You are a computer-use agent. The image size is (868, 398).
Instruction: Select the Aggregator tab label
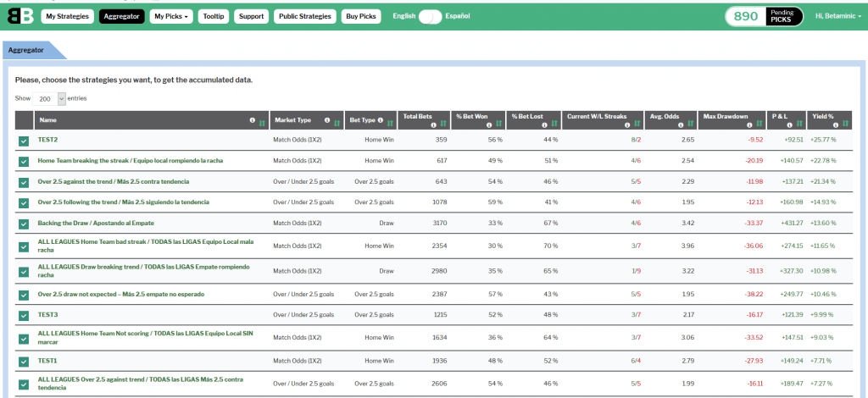point(26,50)
